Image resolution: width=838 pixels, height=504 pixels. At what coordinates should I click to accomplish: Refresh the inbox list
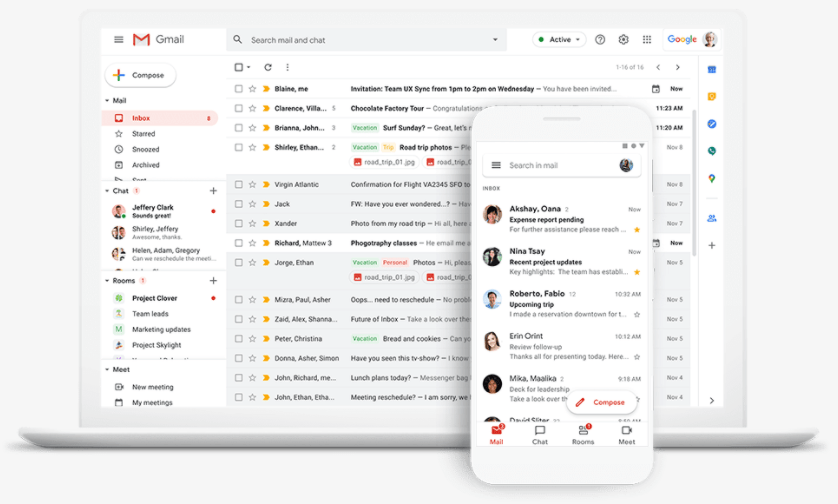tap(268, 67)
